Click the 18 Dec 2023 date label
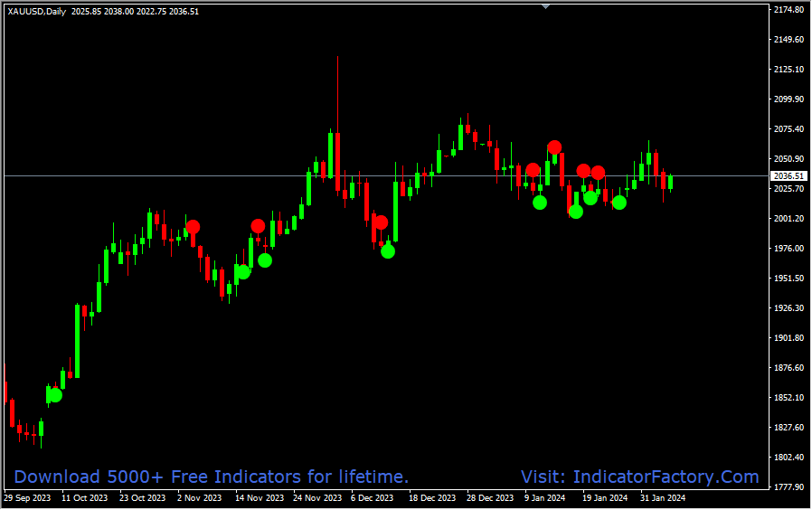 [432, 498]
